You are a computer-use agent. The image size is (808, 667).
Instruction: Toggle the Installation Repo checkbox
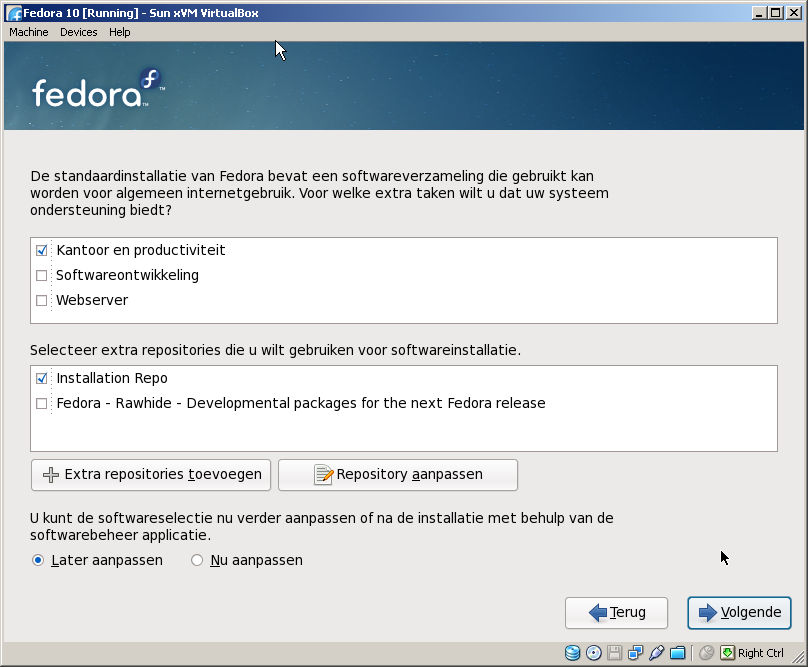tap(42, 378)
